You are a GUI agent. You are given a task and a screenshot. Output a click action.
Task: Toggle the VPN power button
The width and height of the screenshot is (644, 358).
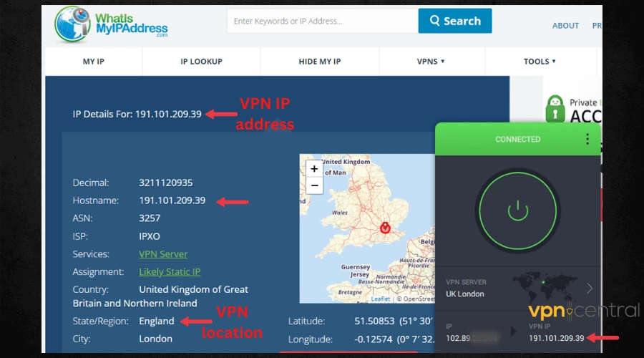[x=517, y=211]
